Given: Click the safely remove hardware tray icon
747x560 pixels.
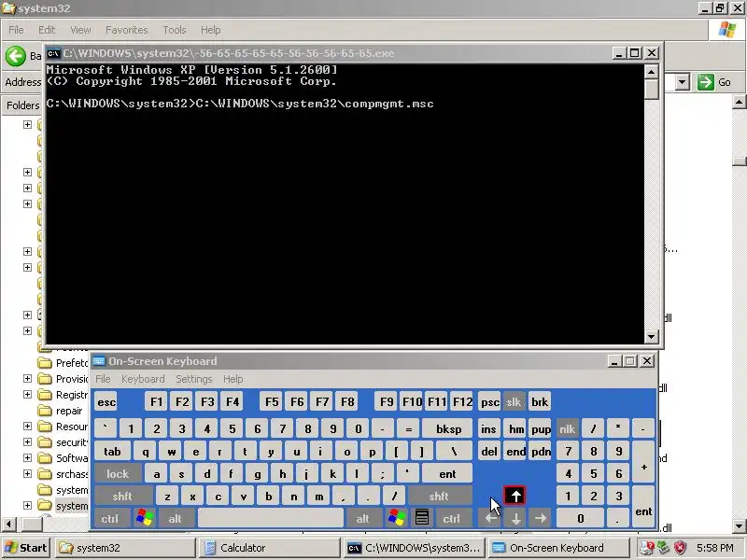Looking at the screenshot, I should (664, 548).
